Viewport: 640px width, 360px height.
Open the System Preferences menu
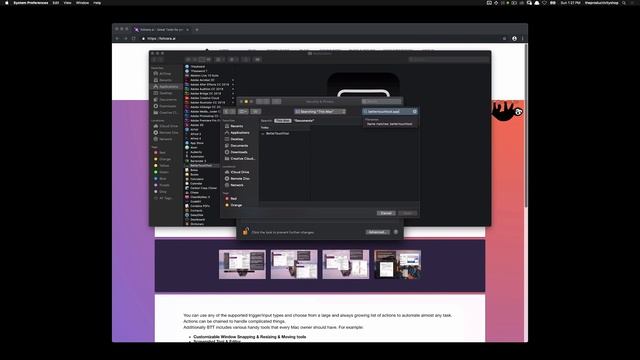(31, 3)
